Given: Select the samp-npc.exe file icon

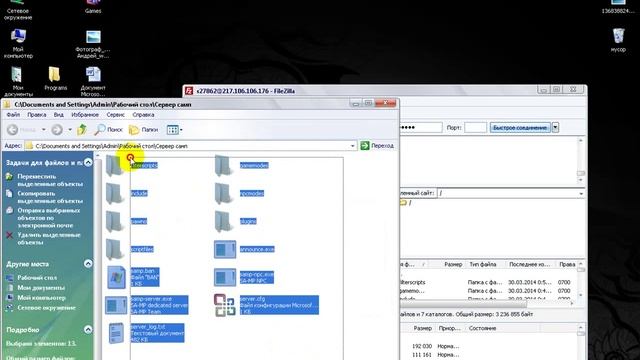Looking at the screenshot, I should click(x=225, y=277).
